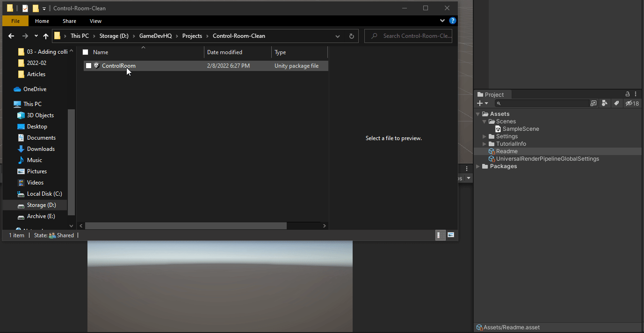Click Control-Room-Clean breadcrumb
The width and height of the screenshot is (644, 333).
click(x=239, y=36)
